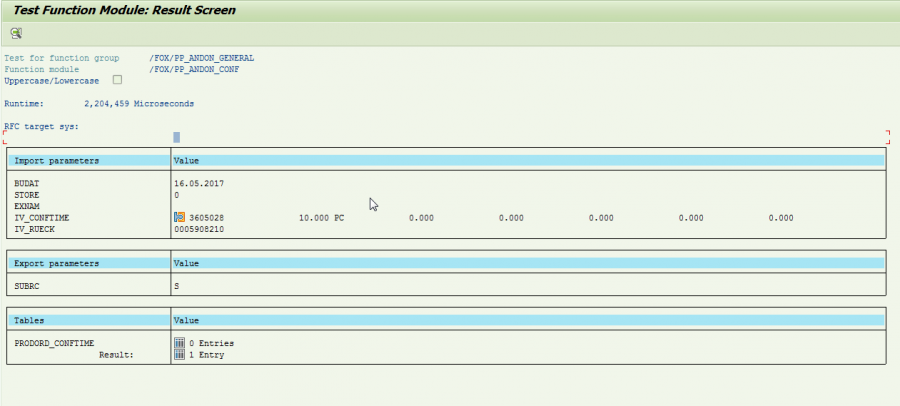Click the display/magnifier toolbar icon
The width and height of the screenshot is (900, 406).
point(16,32)
